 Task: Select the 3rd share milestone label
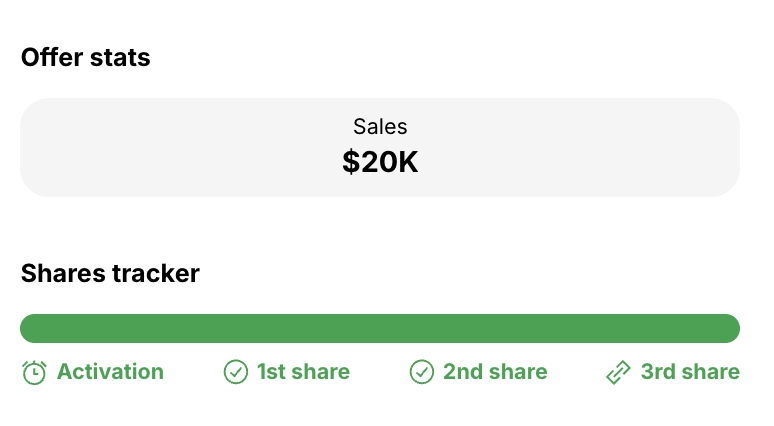pyautogui.click(x=690, y=372)
